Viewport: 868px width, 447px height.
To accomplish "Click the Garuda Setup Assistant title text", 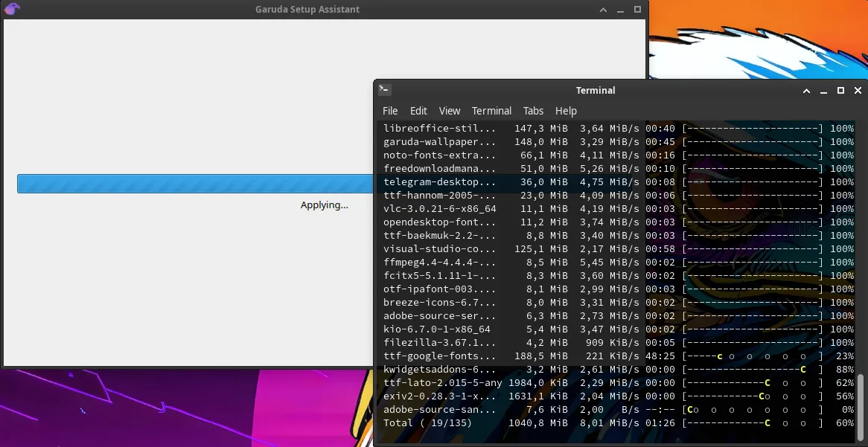I will 307,10.
